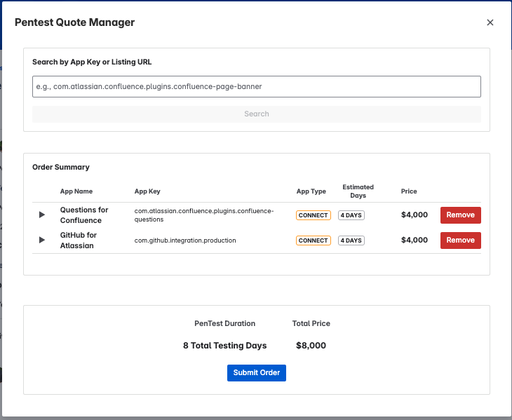Image resolution: width=512 pixels, height=420 pixels.
Task: Click the 4 DAYS badge in GitHub row
Action: (x=351, y=241)
